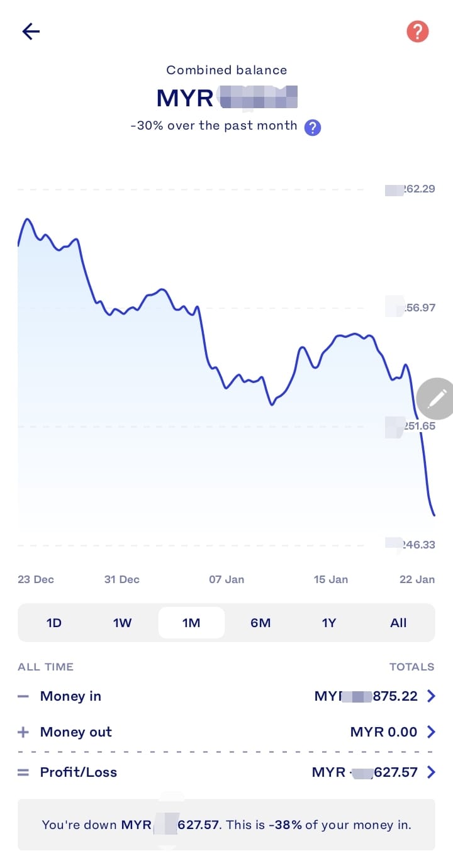Tap the plus icon beside Money out
Screen dimensions: 453x868
click(x=23, y=732)
